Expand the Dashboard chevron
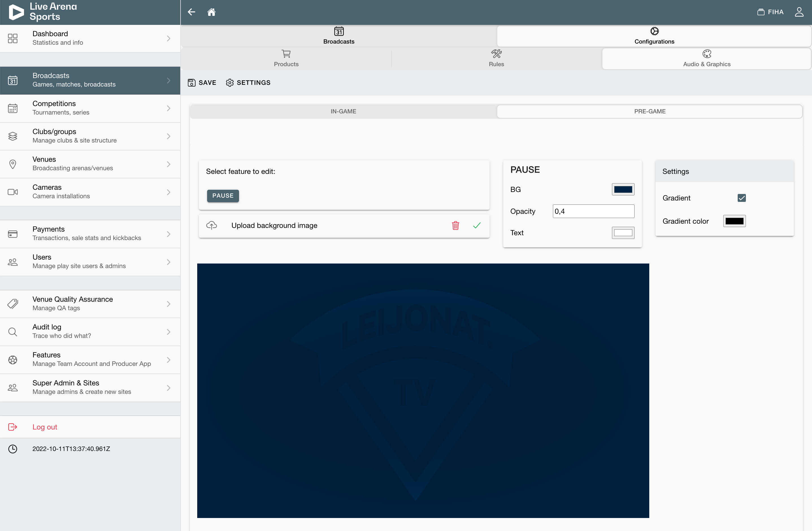This screenshot has height=531, width=812. point(169,38)
